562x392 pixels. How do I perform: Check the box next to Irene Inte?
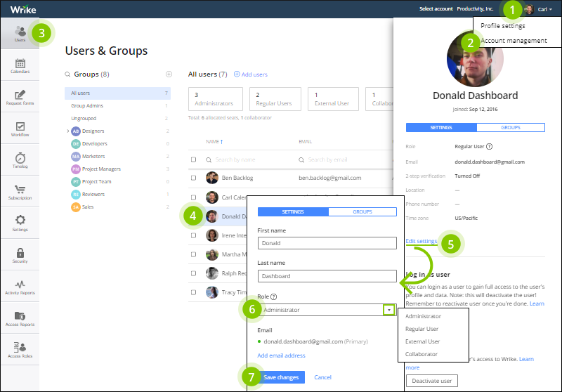pyautogui.click(x=194, y=235)
